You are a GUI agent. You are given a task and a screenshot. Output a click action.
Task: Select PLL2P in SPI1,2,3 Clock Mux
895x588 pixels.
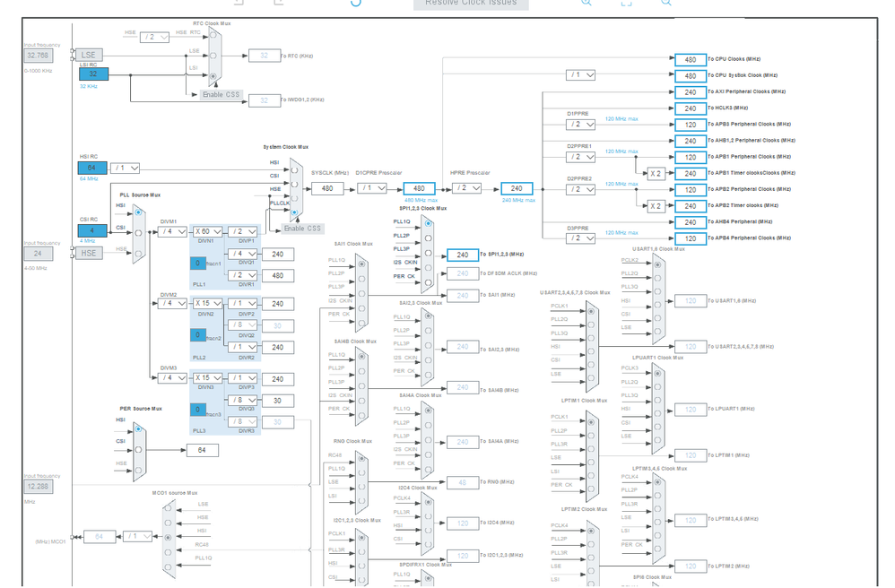pyautogui.click(x=428, y=238)
